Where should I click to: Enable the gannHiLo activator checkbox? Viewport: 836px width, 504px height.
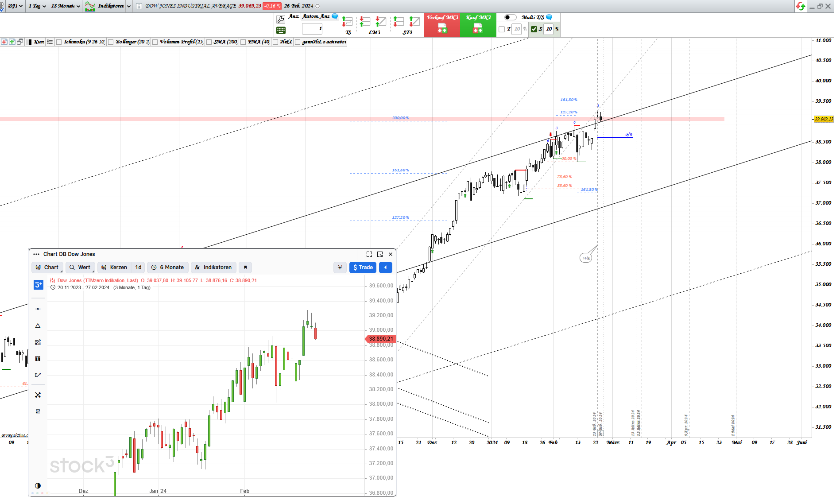(298, 42)
